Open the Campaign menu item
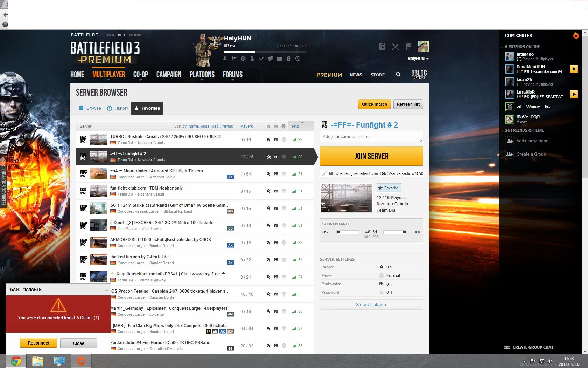588x368 pixels. pyautogui.click(x=169, y=75)
